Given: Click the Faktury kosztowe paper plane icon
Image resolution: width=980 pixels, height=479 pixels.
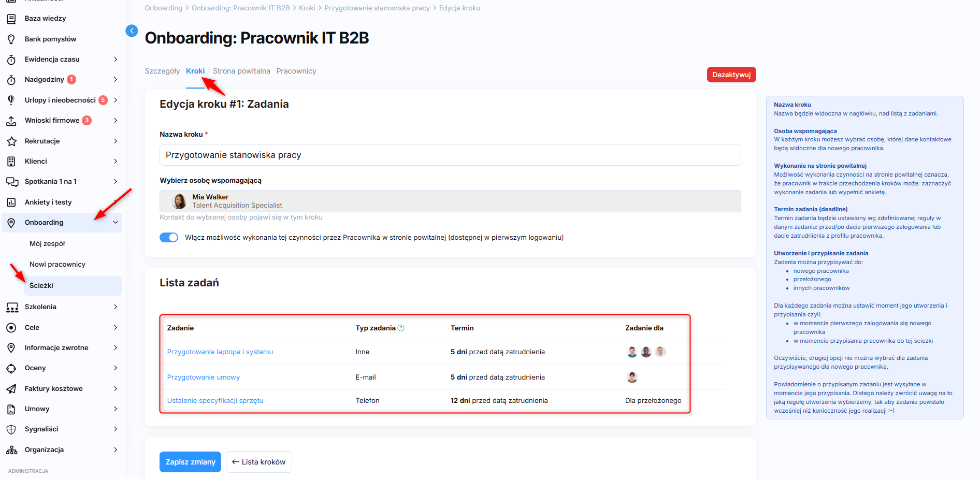Looking at the screenshot, I should pos(11,389).
